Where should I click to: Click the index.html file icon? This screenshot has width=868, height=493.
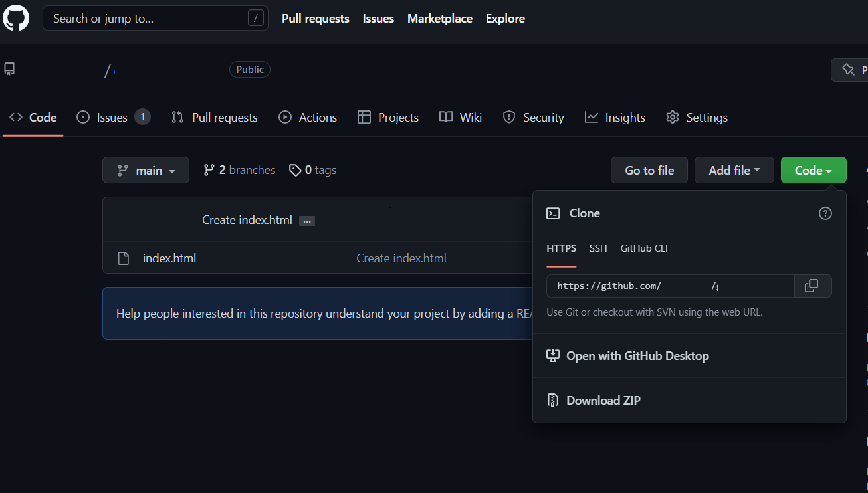click(123, 258)
